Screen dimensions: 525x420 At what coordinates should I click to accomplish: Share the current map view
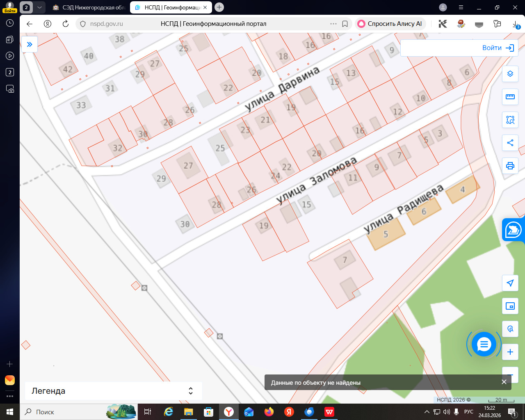[x=510, y=143]
